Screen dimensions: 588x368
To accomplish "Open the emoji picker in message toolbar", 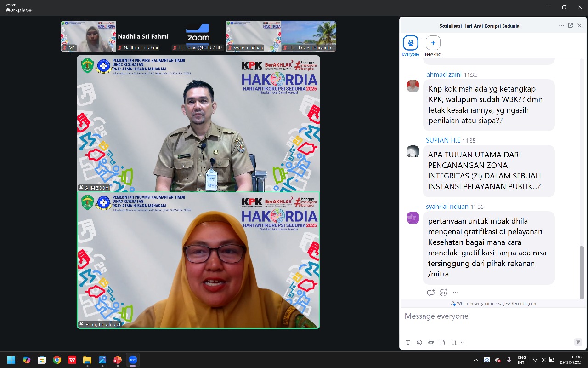I will [419, 342].
